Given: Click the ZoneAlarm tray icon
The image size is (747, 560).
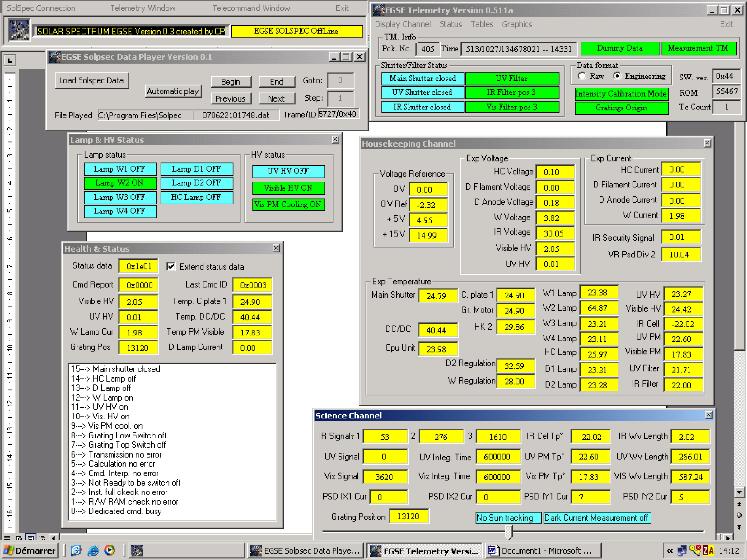Looking at the screenshot, I should pos(708,551).
